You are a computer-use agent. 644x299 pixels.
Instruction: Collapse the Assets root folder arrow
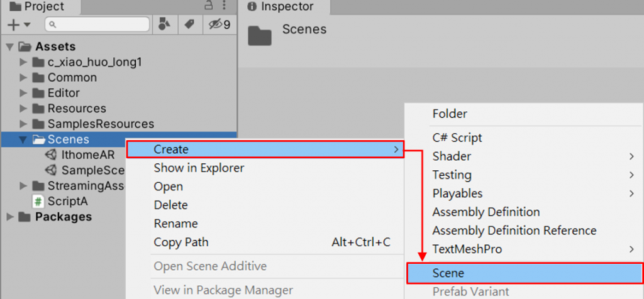click(x=10, y=46)
